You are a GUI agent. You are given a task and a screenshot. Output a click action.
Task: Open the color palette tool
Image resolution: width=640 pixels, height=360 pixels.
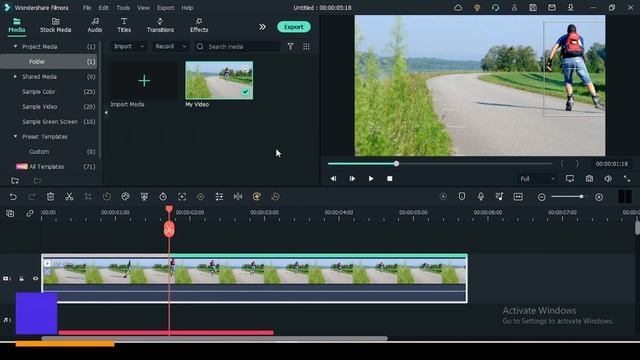pos(125,197)
